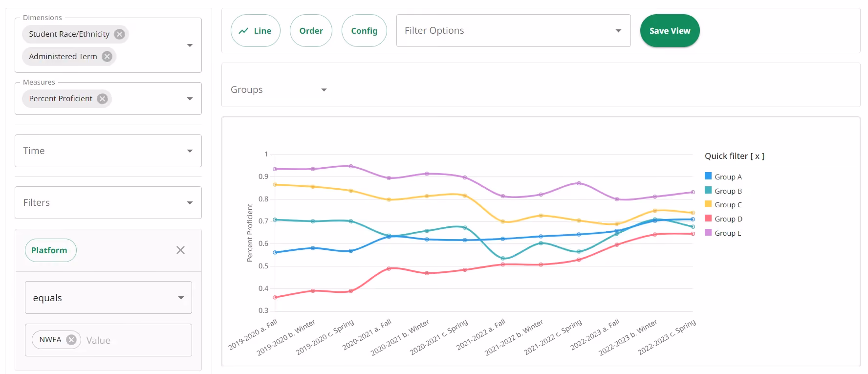Clear the Quick filter with [ x ]

tap(757, 156)
